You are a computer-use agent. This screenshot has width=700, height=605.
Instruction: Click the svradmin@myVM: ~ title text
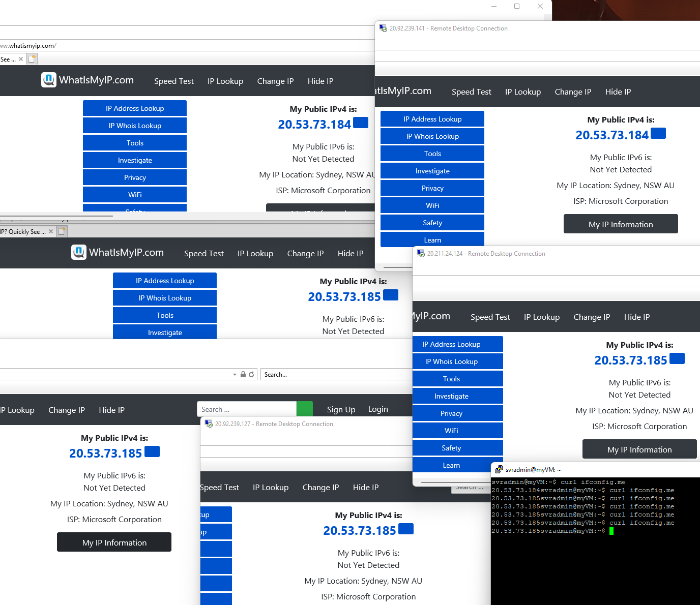pos(533,470)
